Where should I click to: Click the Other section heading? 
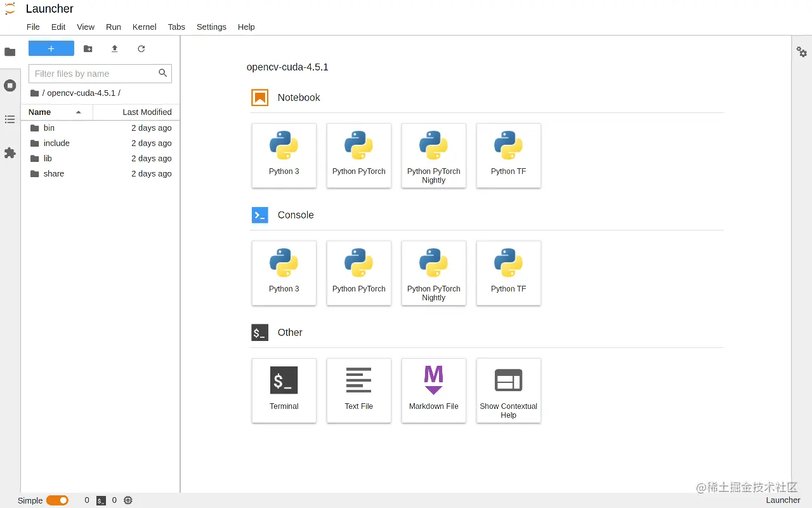coord(290,332)
